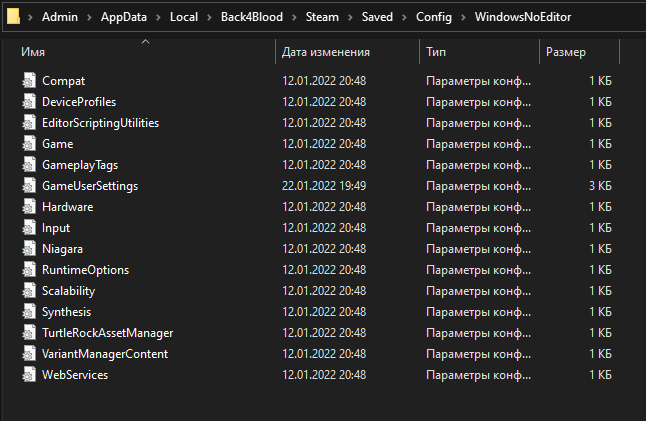
Task: Sort by Дата изменения column header
Action: [x=326, y=51]
